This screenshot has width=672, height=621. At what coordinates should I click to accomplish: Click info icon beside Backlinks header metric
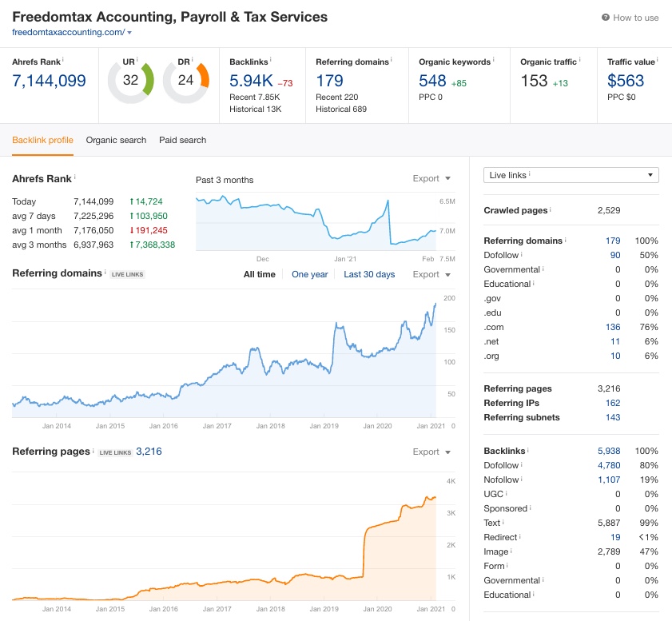(270, 59)
